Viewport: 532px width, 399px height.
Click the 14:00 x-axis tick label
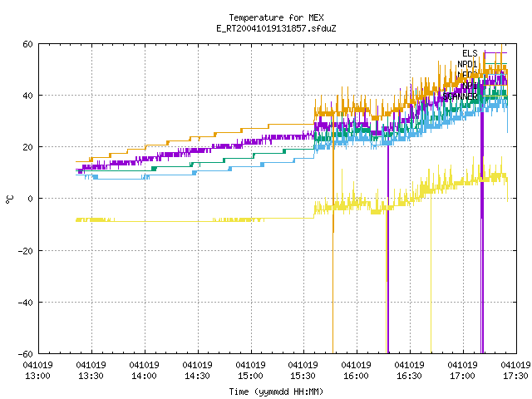tap(144, 371)
